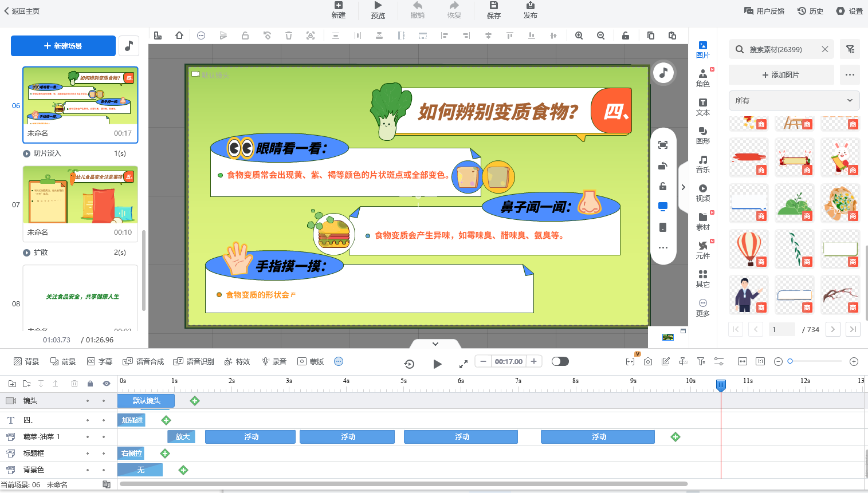
Task: Open the 角色 characters panel
Action: pos(703,78)
